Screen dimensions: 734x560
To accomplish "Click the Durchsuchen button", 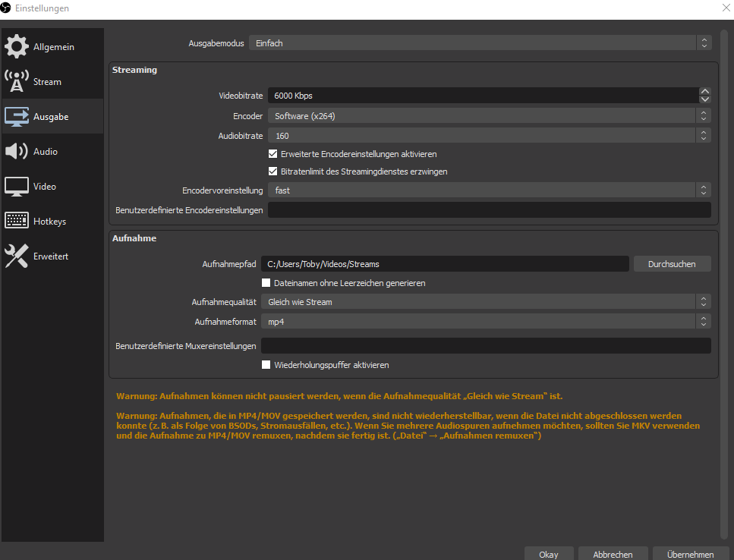I will pyautogui.click(x=672, y=263).
